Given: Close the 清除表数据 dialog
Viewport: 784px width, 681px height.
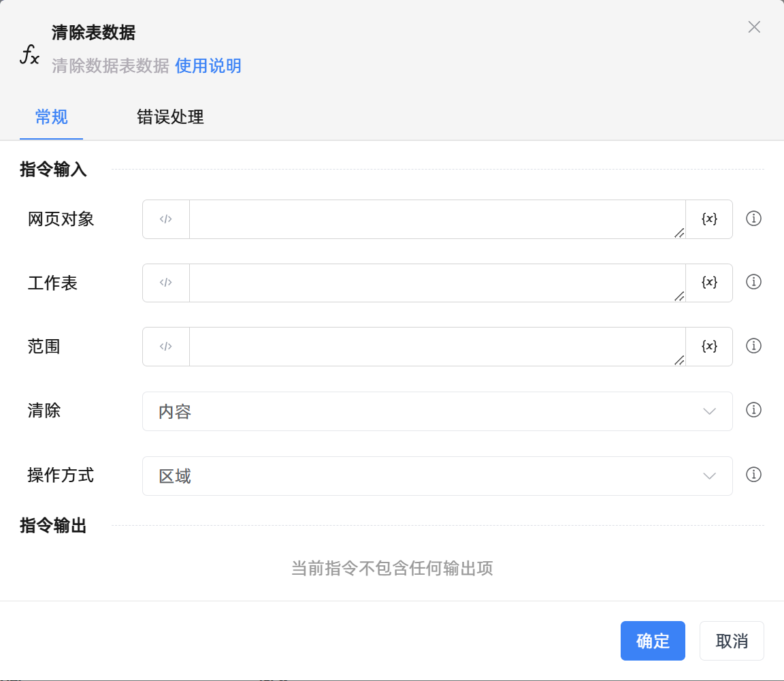Looking at the screenshot, I should pyautogui.click(x=754, y=27).
